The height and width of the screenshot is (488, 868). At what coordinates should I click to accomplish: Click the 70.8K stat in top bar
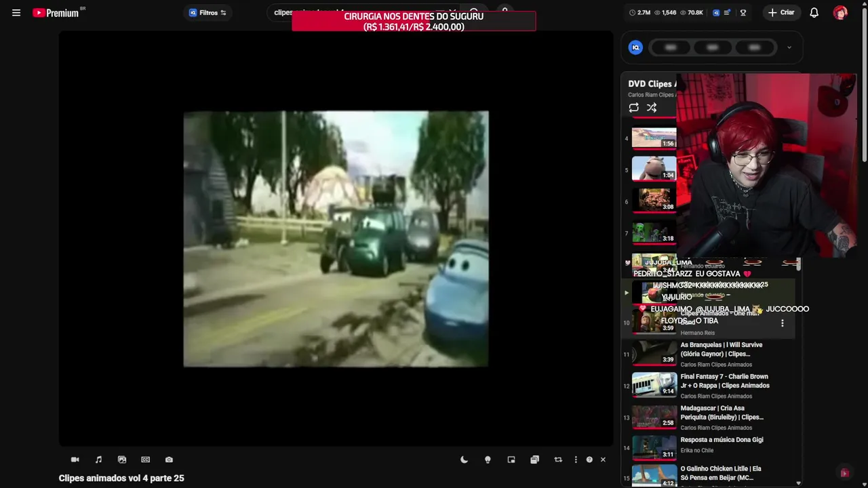click(x=692, y=13)
